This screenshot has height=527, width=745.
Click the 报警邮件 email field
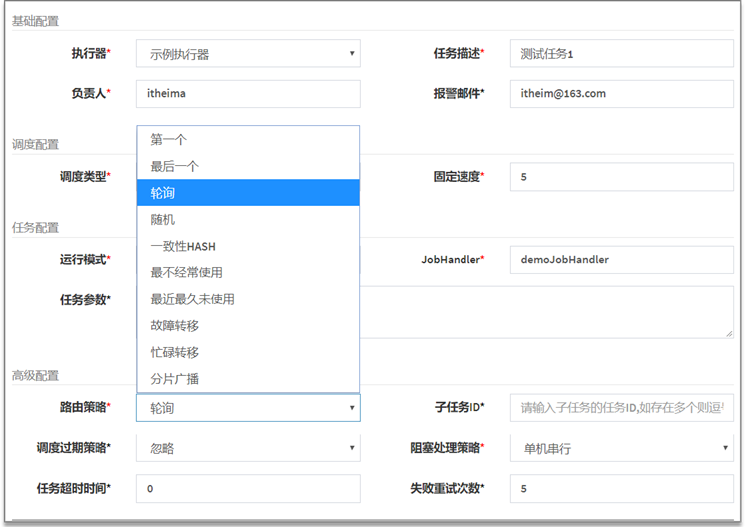coord(621,93)
